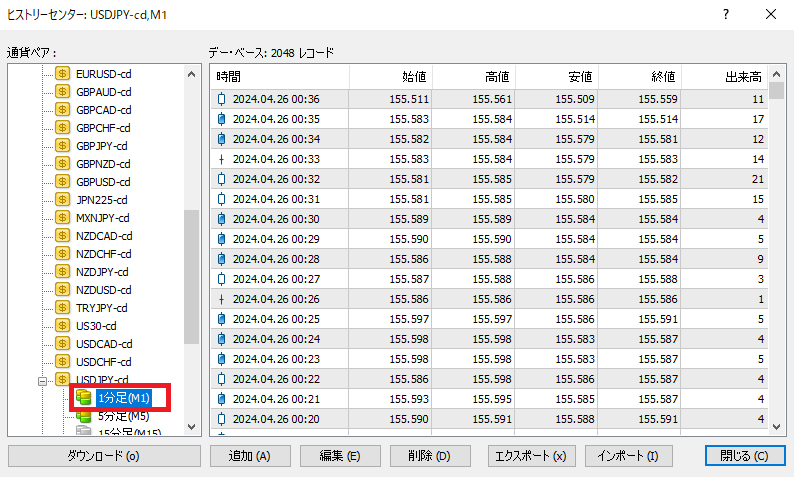Click the GBPCAD-cd symbol icon
Viewport: 794px width, 477px height.
(62, 110)
